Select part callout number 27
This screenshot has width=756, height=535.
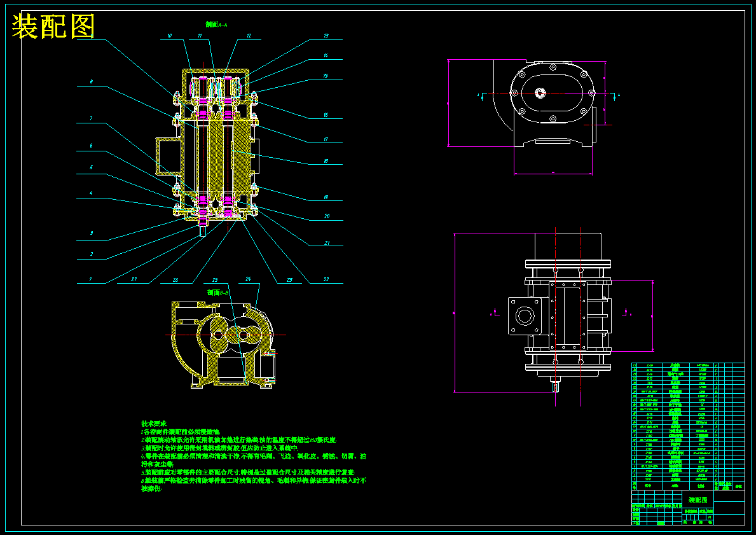tap(134, 279)
